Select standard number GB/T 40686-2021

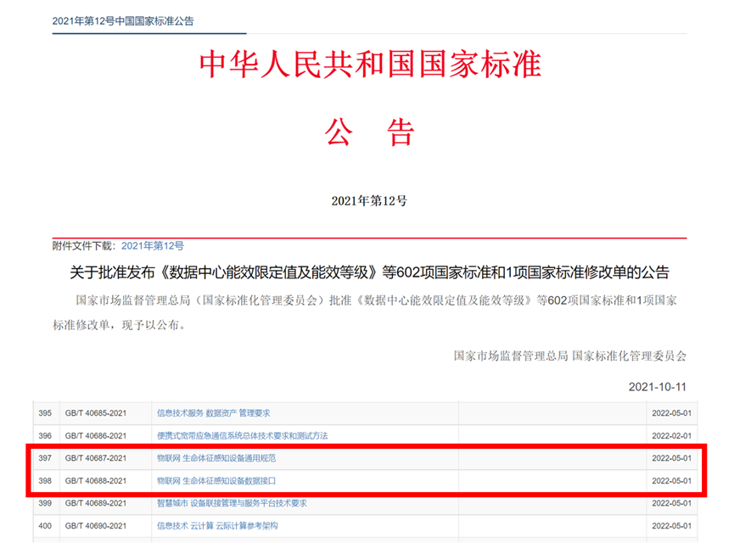tap(95, 436)
